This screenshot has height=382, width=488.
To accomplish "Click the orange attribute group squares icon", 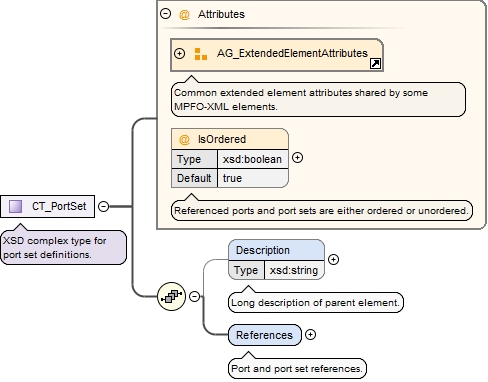I will pyautogui.click(x=201, y=54).
